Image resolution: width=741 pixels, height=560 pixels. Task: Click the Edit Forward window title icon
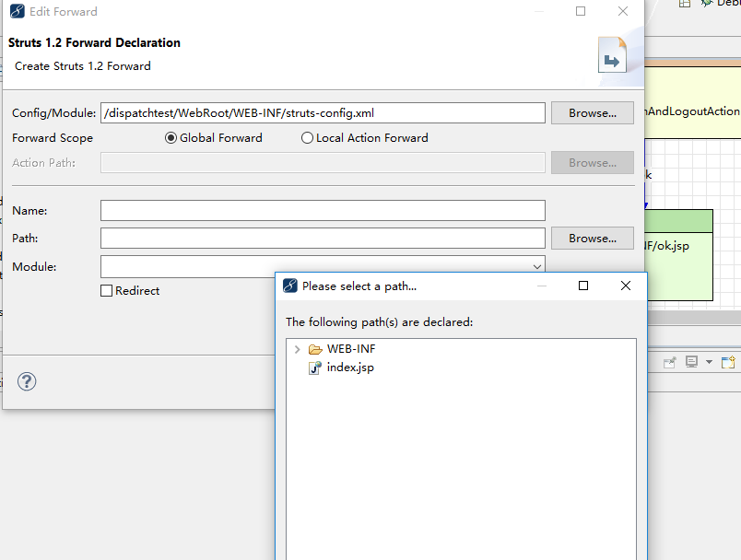click(18, 11)
